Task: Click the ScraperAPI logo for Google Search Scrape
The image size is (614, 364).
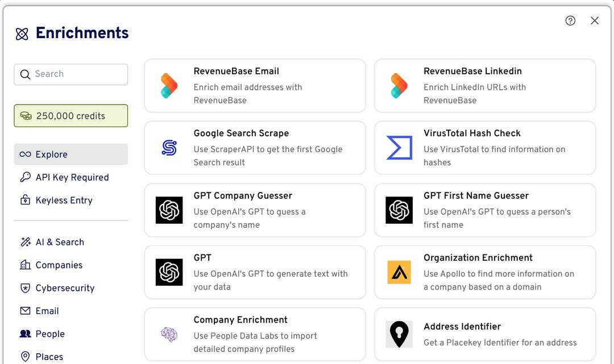Action: 169,148
